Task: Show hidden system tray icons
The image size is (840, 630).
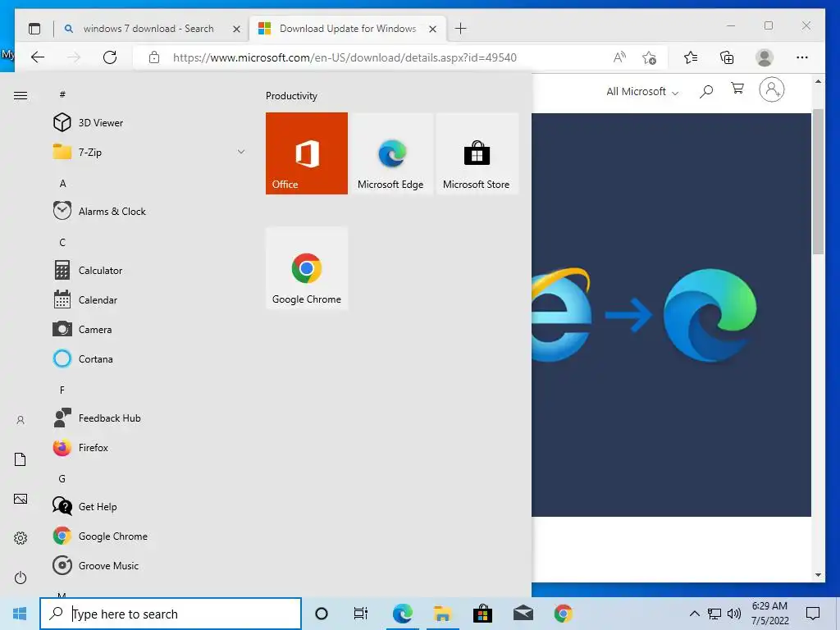Action: 694,614
